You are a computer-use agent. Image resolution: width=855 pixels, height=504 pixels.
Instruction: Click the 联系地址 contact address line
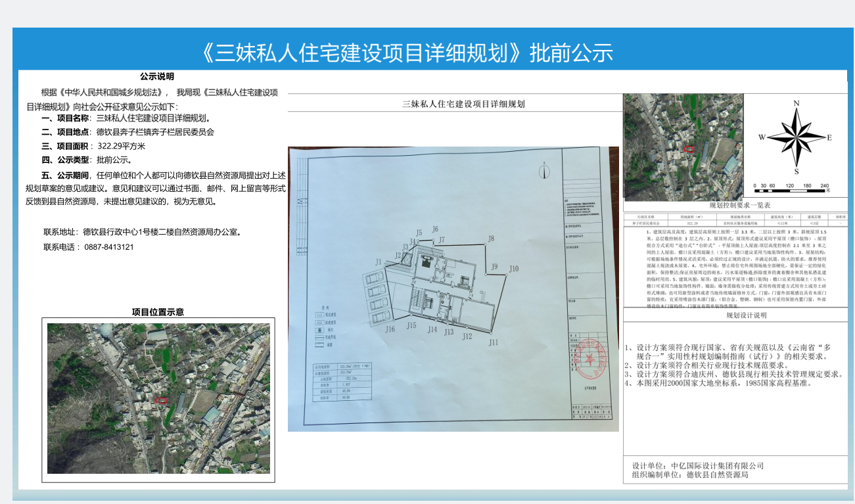coord(141,232)
